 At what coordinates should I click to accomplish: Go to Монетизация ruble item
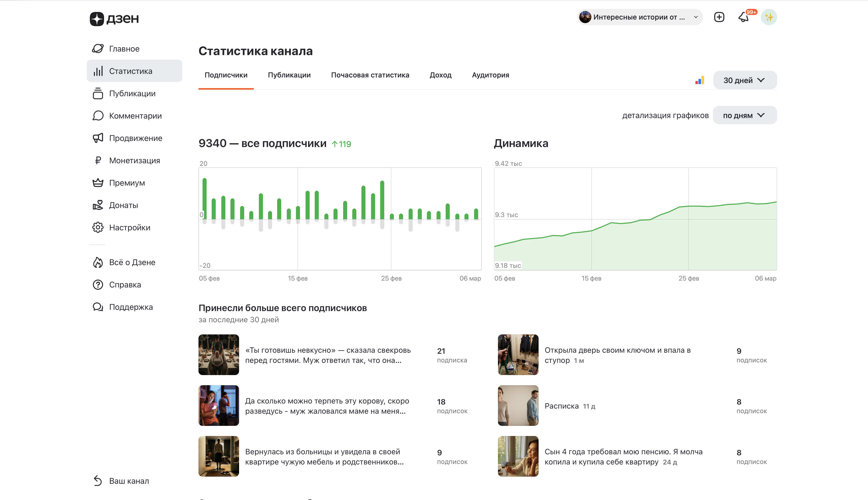click(x=134, y=160)
